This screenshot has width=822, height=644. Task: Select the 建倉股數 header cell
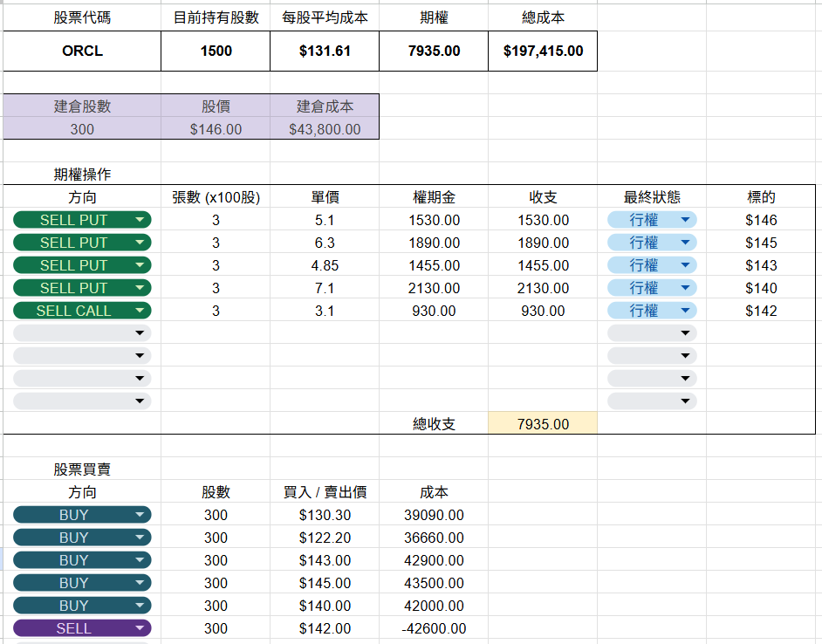click(82, 106)
